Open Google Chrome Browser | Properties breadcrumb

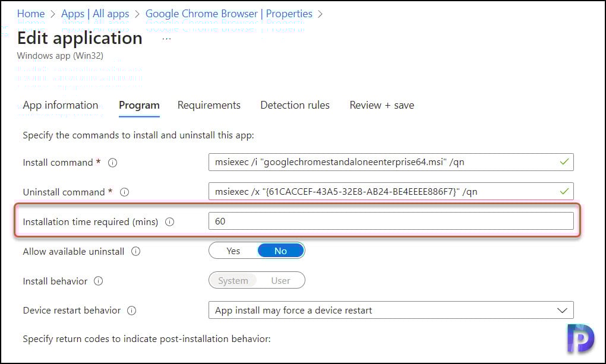pyautogui.click(x=229, y=14)
